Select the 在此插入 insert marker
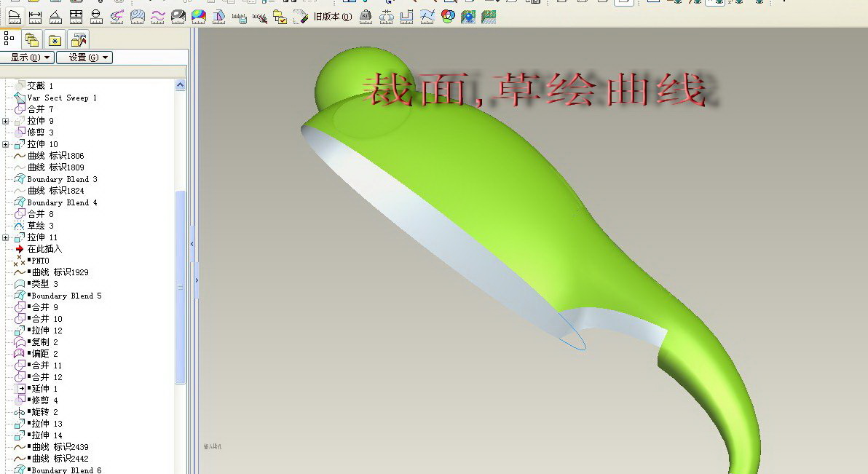The image size is (868, 474). [44, 249]
